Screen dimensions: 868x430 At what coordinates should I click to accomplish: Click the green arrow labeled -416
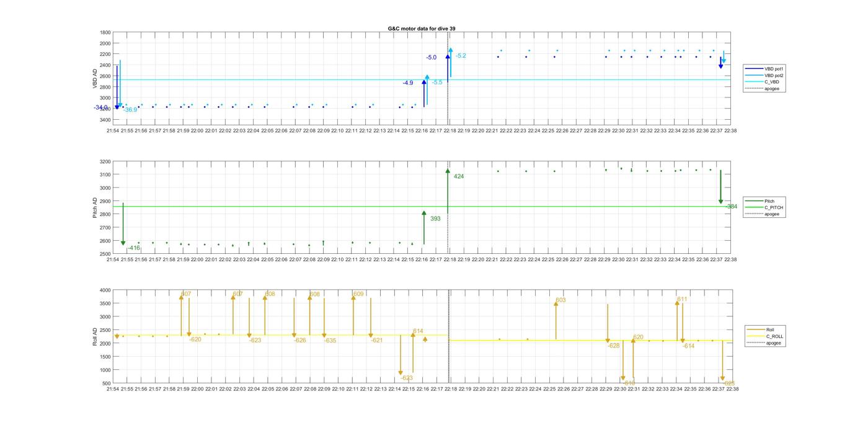click(x=123, y=224)
